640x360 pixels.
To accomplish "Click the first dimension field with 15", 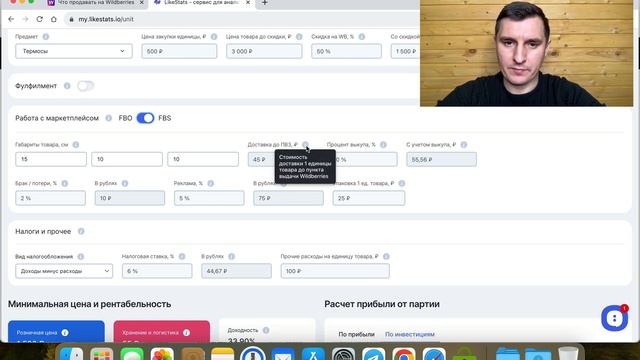I will (x=51, y=159).
